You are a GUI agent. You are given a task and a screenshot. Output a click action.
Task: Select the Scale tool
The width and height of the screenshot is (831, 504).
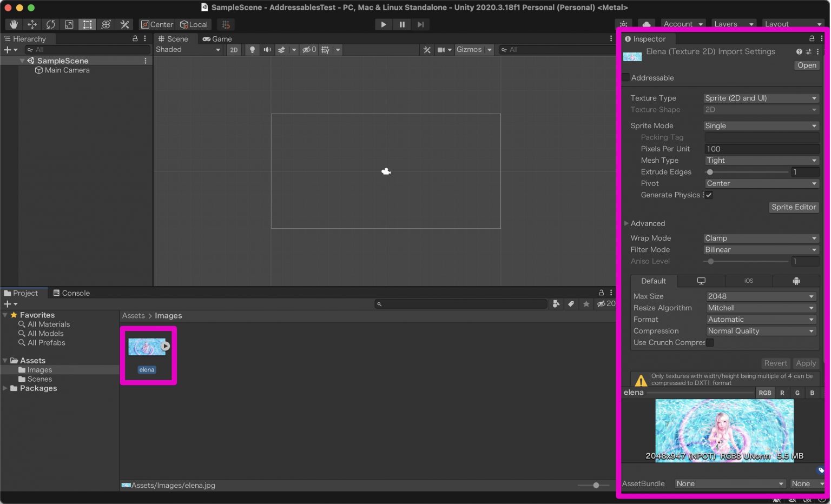(69, 24)
